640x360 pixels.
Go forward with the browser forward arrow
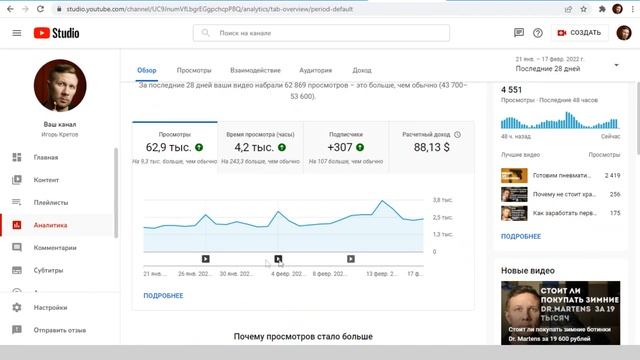pos(25,9)
